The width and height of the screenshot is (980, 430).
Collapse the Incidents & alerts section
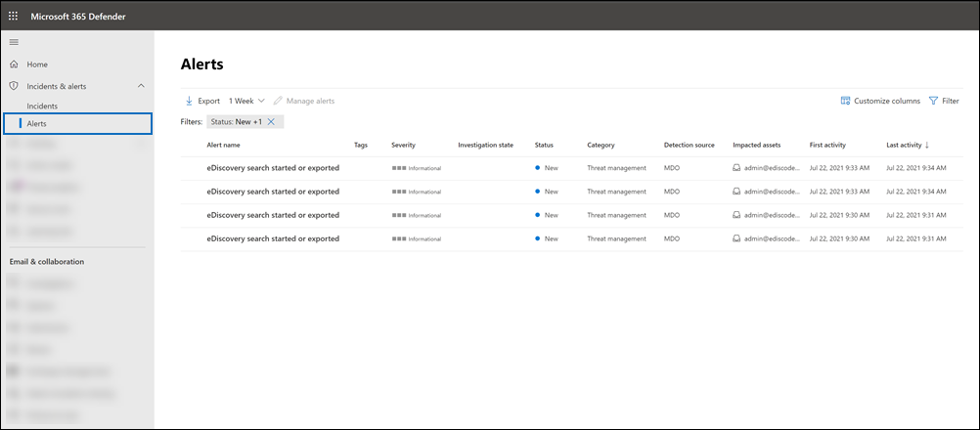tap(141, 86)
